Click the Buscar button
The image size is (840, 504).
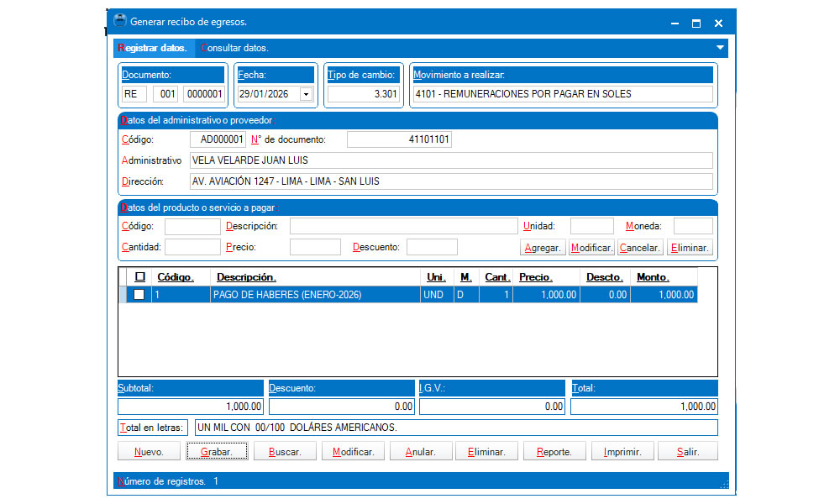click(285, 452)
